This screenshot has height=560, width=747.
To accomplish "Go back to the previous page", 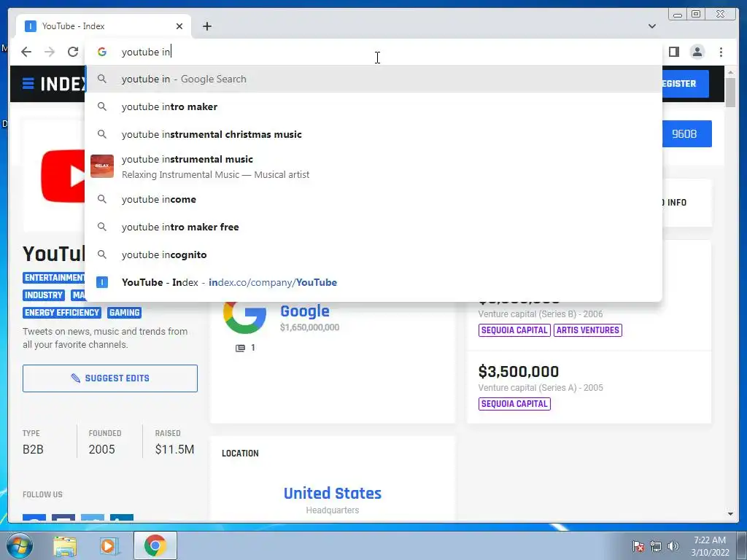I will pos(26,52).
